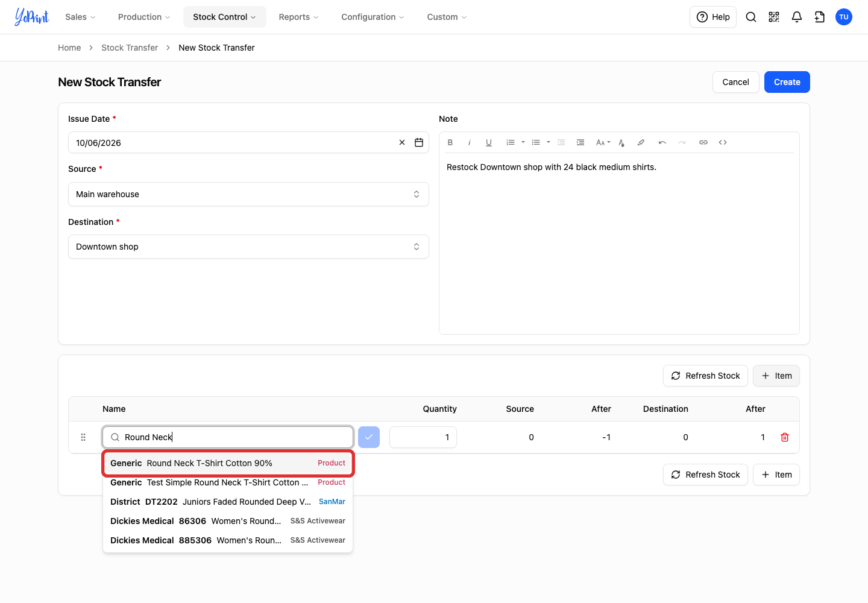Expand numbered list style options
Screen dimensions: 868x603
[523, 142]
